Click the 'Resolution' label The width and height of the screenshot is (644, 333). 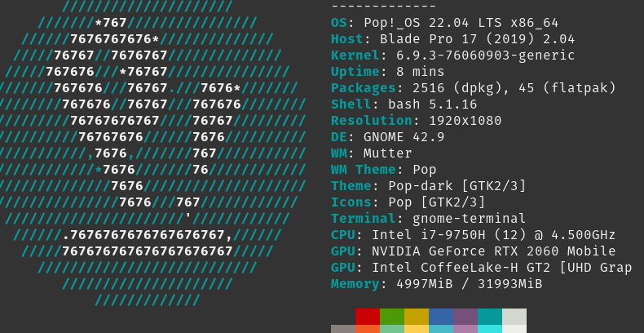(372, 121)
